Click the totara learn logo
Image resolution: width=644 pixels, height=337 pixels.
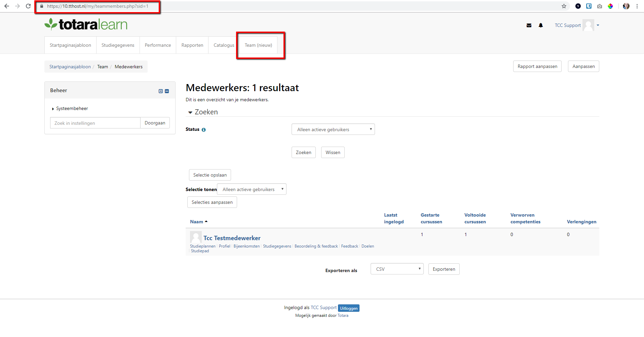[86, 24]
